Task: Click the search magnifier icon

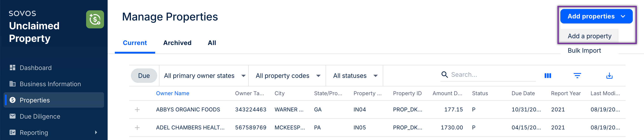Action: [x=444, y=75]
